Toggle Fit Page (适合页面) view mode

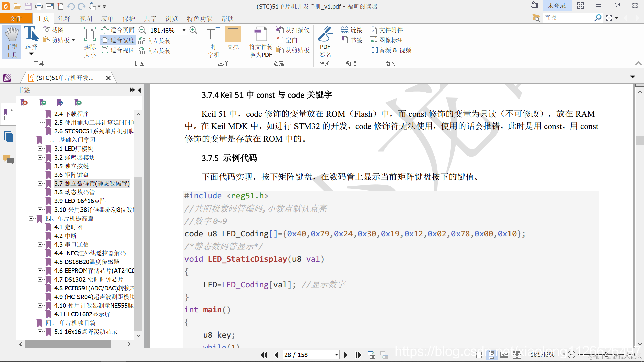(x=118, y=30)
